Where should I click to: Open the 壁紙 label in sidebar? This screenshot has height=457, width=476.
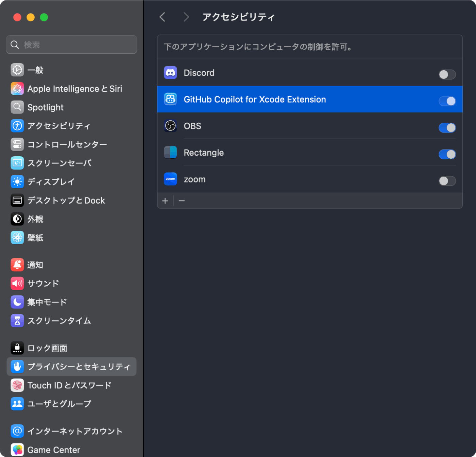pos(35,238)
